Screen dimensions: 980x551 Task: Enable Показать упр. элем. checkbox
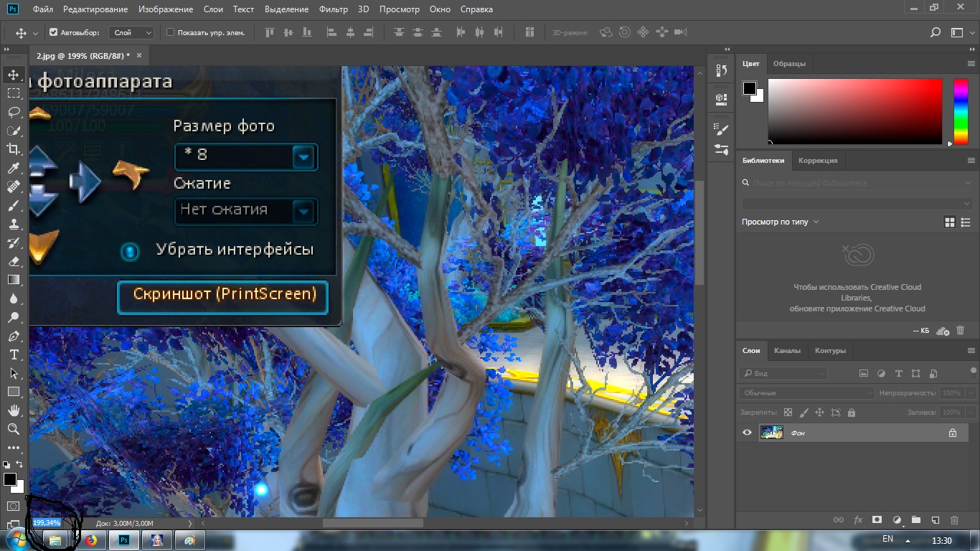click(x=170, y=32)
